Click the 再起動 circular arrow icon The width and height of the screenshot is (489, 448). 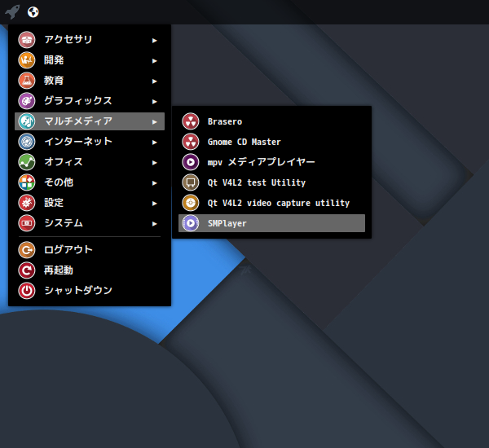click(x=27, y=270)
